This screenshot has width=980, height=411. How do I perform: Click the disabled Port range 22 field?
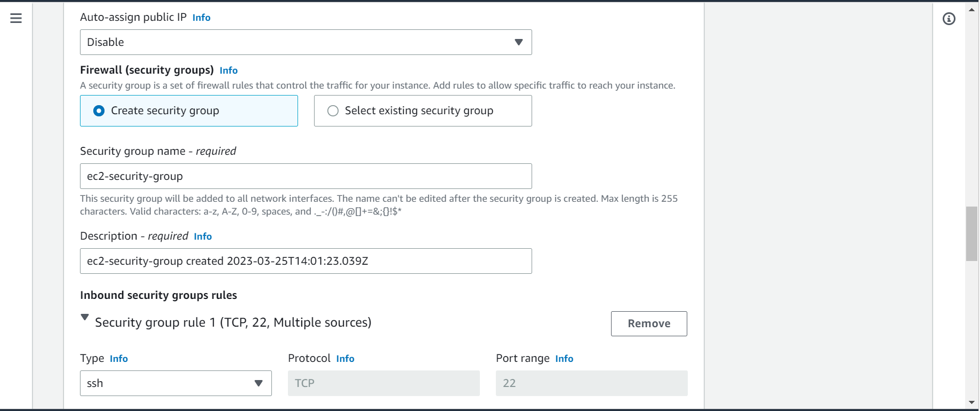point(592,383)
